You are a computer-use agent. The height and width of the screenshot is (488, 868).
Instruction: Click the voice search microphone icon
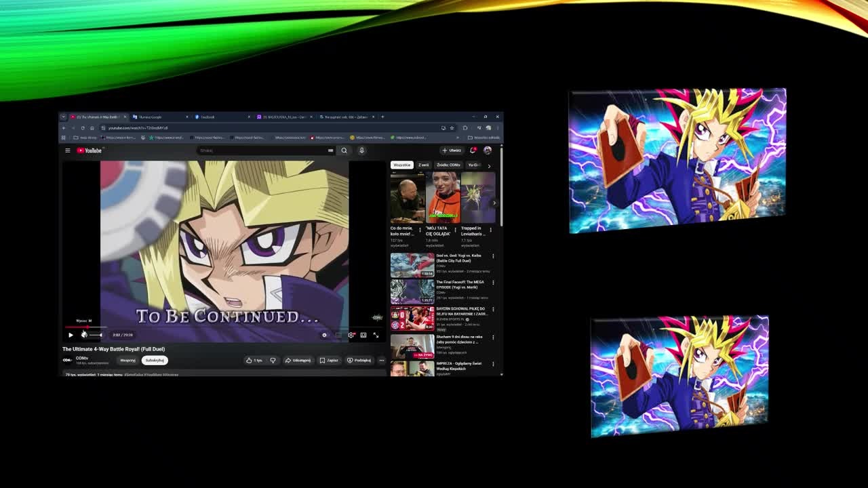[x=361, y=150]
